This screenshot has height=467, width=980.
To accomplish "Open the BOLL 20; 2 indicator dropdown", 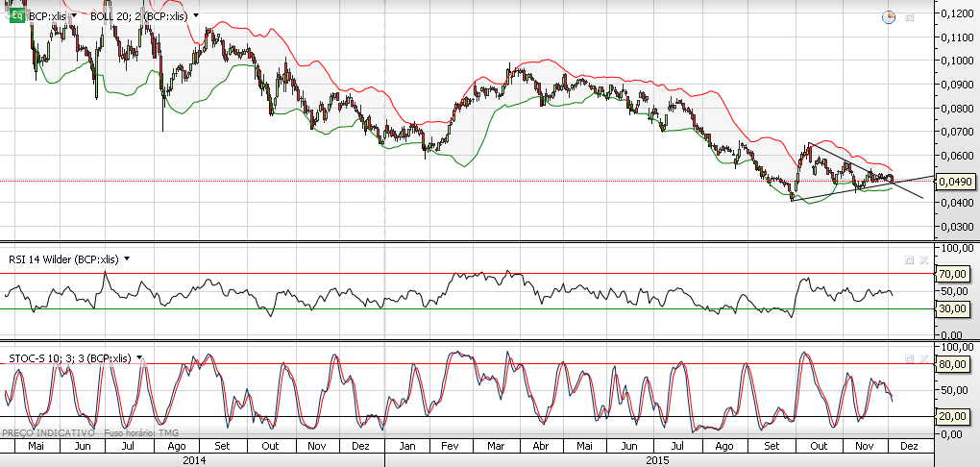I will [196, 16].
